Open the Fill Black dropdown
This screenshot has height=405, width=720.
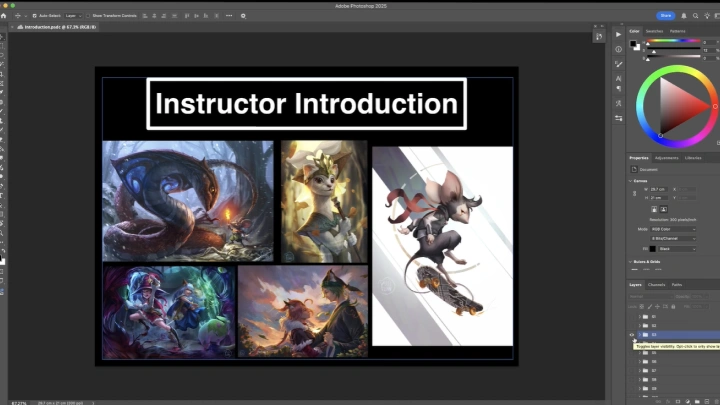coord(678,249)
